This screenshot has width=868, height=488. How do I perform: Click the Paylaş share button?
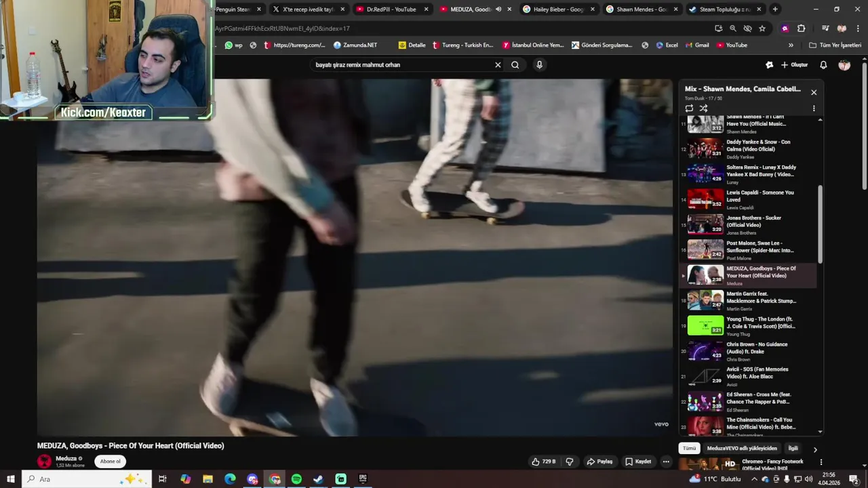pos(599,462)
